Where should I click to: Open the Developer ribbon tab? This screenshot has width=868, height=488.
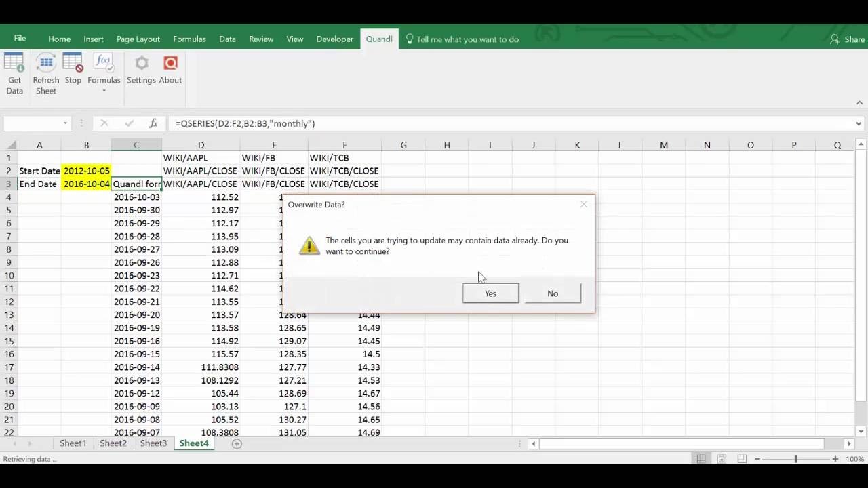[334, 39]
